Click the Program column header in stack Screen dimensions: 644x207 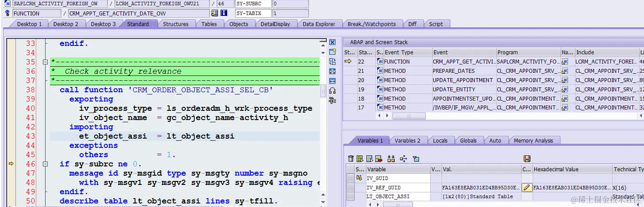tap(528, 52)
